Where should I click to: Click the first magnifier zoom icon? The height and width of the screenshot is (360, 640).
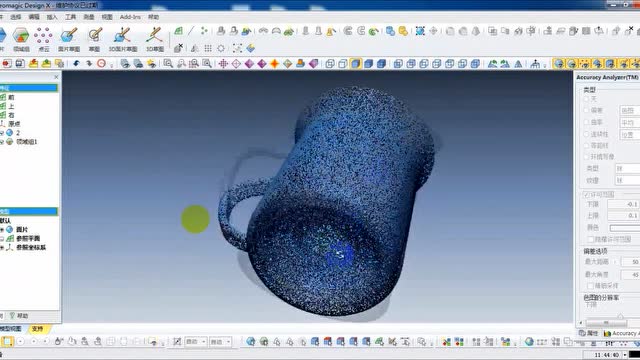[x=168, y=64]
